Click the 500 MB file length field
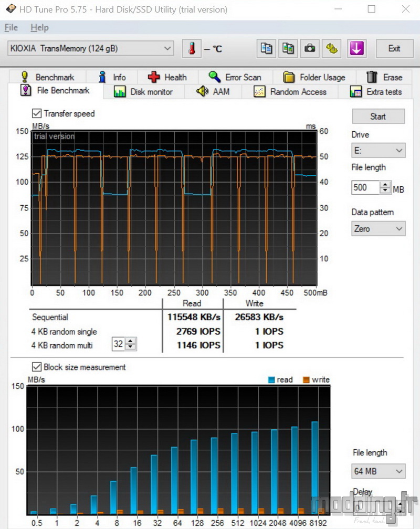 365,187
